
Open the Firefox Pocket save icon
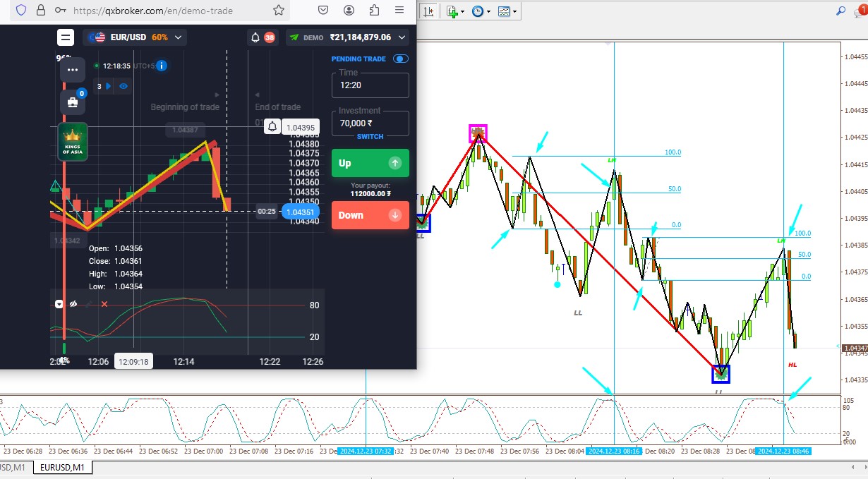click(323, 11)
